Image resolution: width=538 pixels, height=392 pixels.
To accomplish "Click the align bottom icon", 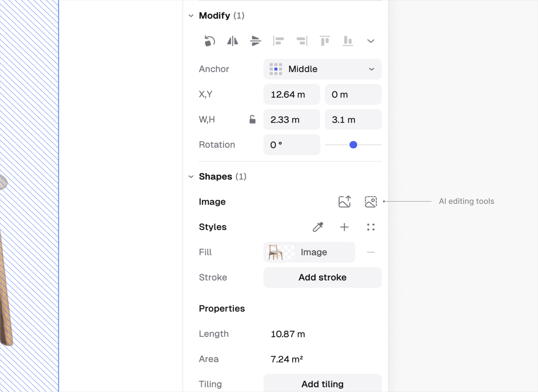I will pyautogui.click(x=348, y=41).
